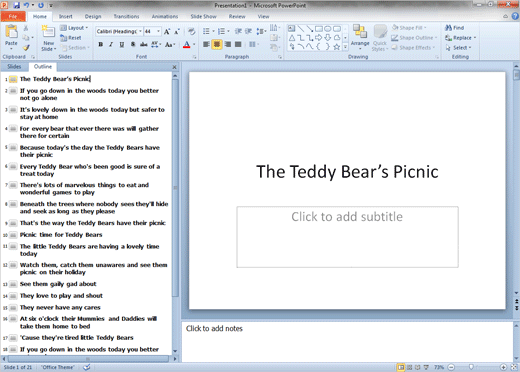Click Text Direction icon
520x372 pixels.
click(x=275, y=28)
